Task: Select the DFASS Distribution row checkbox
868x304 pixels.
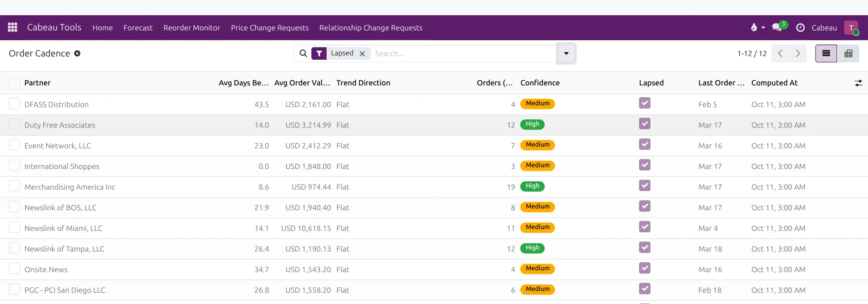Action: pyautogui.click(x=14, y=104)
